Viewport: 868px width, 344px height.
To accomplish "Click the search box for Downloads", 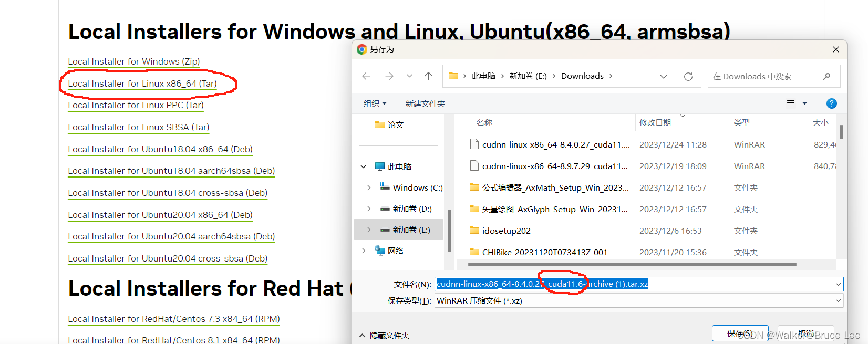I will click(774, 76).
